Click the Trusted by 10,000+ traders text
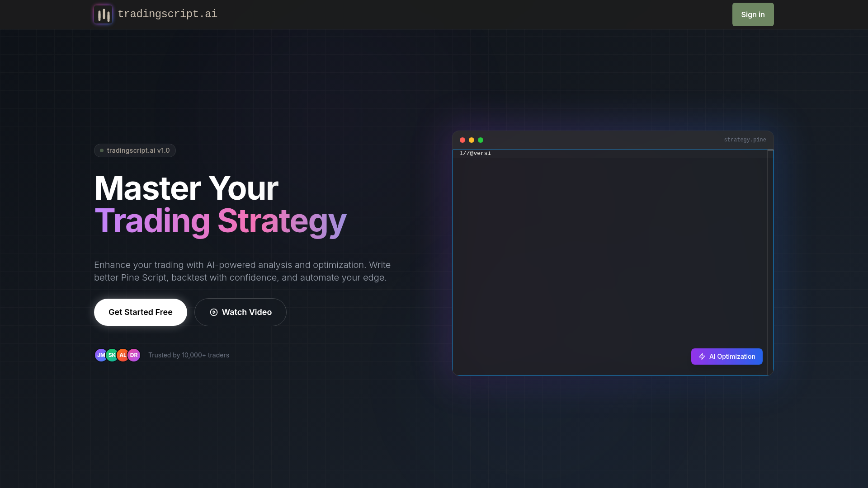 (189, 355)
